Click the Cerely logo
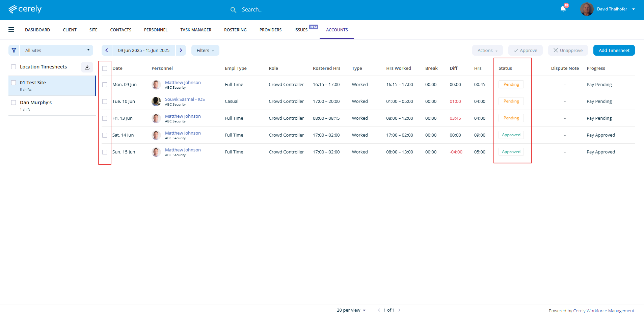The width and height of the screenshot is (644, 315). (x=25, y=9)
